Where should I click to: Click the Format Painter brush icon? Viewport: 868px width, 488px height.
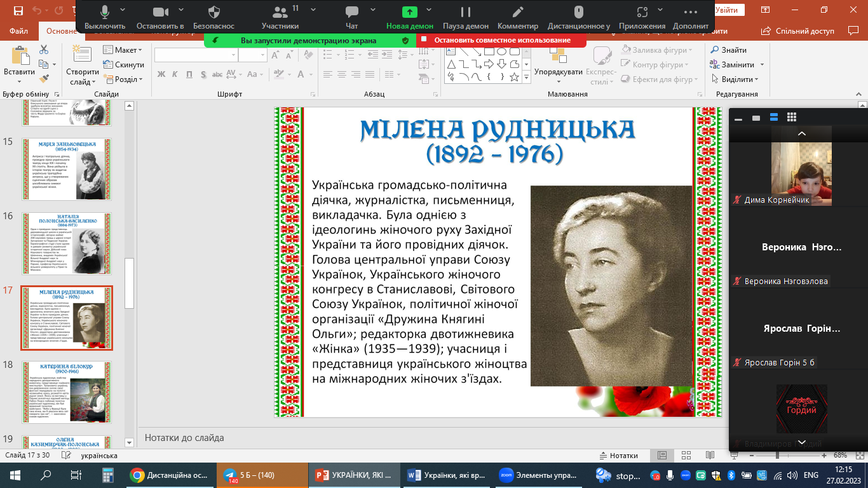[x=44, y=79]
